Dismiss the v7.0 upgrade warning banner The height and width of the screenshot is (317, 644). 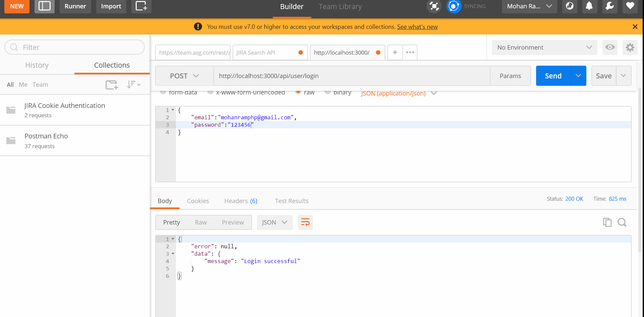tap(635, 26)
